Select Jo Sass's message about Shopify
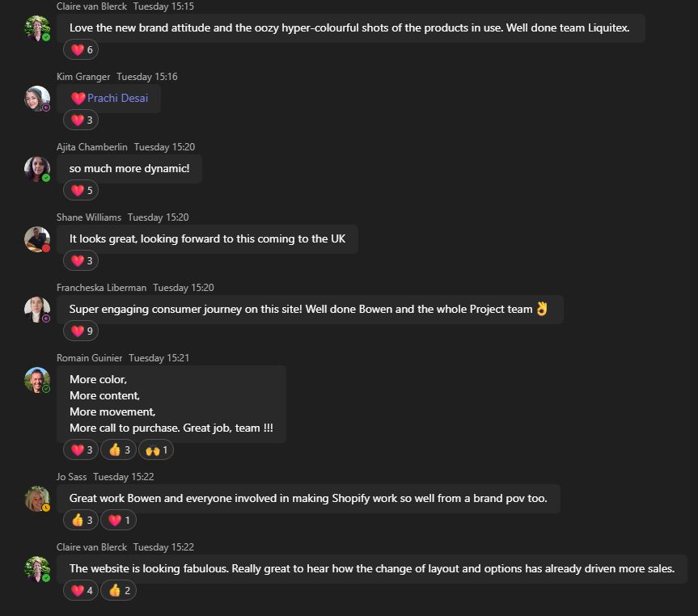This screenshot has height=616, width=698. pos(308,499)
